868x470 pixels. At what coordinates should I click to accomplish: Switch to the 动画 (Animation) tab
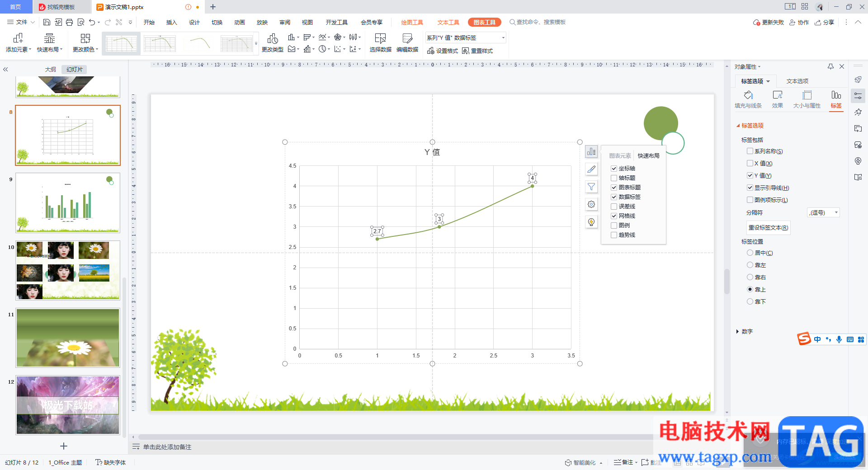tap(240, 22)
